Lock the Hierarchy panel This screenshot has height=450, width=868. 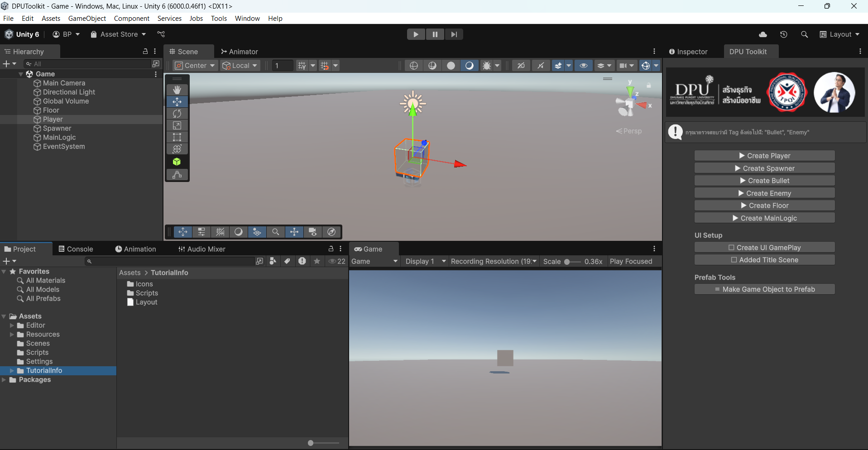tap(145, 52)
